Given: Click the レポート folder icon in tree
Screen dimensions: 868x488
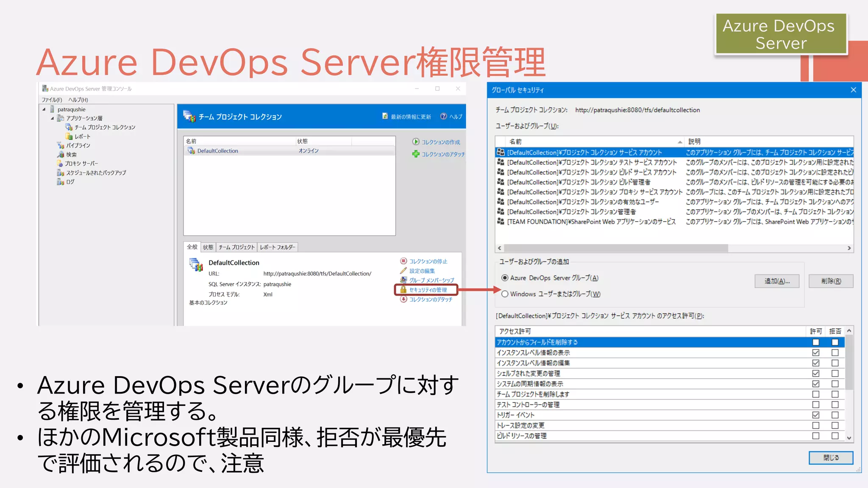Looking at the screenshot, I should 69,136.
